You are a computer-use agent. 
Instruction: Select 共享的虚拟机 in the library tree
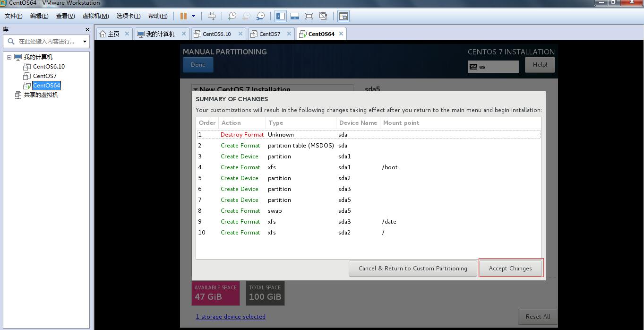pyautogui.click(x=41, y=95)
